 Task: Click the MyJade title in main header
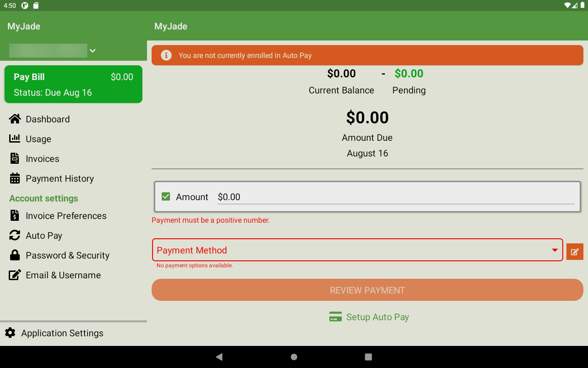171,26
